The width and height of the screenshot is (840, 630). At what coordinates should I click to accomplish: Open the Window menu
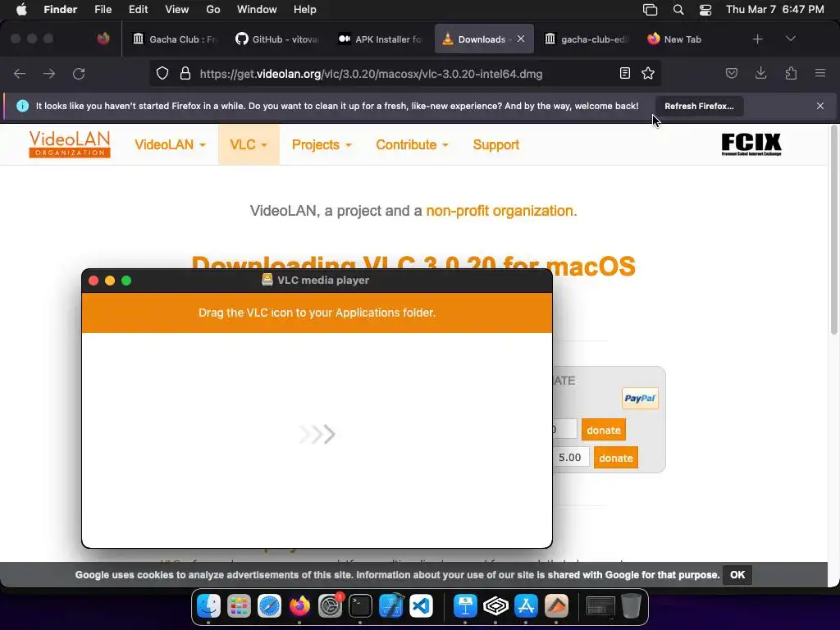click(257, 10)
